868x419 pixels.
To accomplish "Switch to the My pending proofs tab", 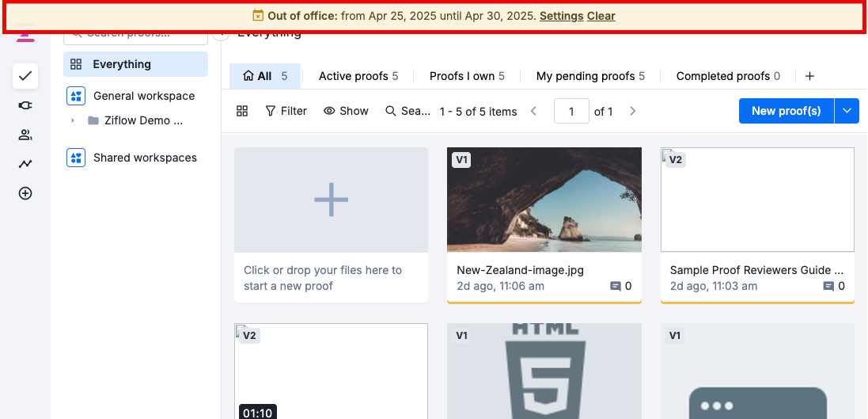I will pos(590,77).
